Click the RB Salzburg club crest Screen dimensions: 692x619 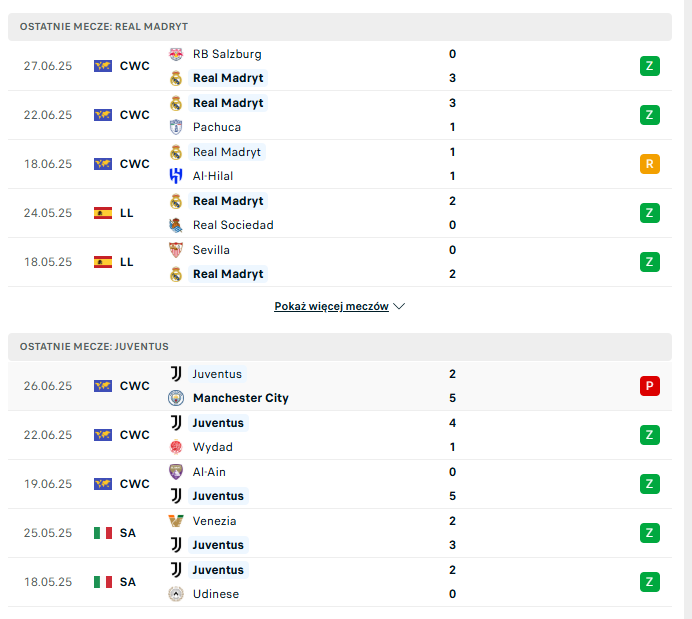(176, 54)
